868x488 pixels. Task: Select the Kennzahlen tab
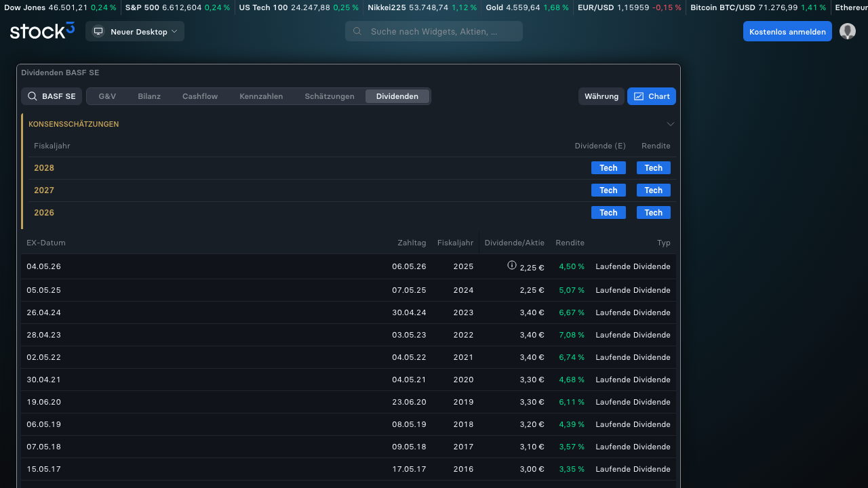(x=261, y=96)
